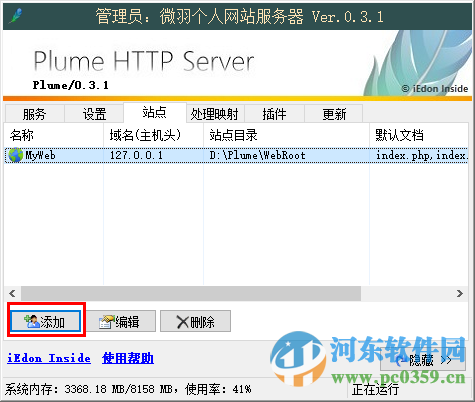Screen dimensions: 475x402
Task: Open the 处理映射 tab
Action: point(214,114)
